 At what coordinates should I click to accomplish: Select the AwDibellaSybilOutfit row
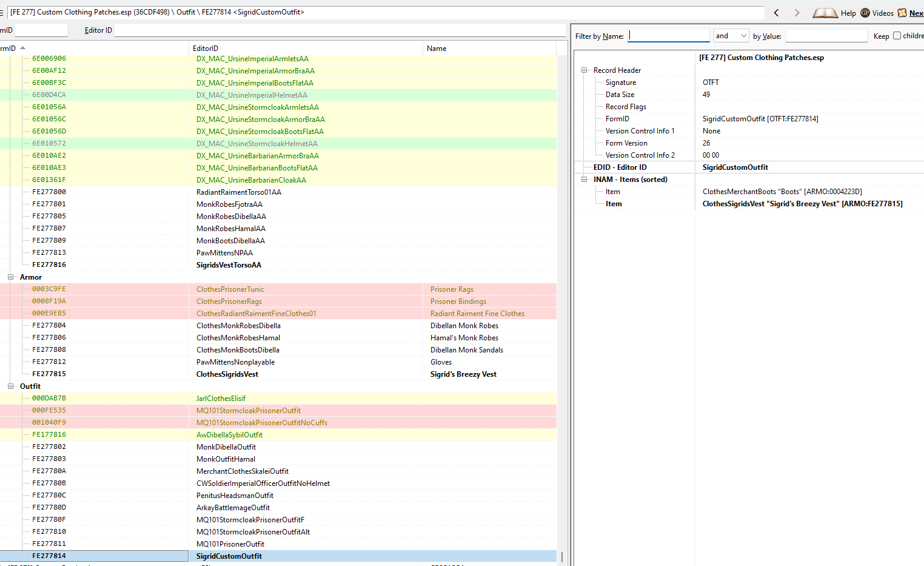[278, 435]
